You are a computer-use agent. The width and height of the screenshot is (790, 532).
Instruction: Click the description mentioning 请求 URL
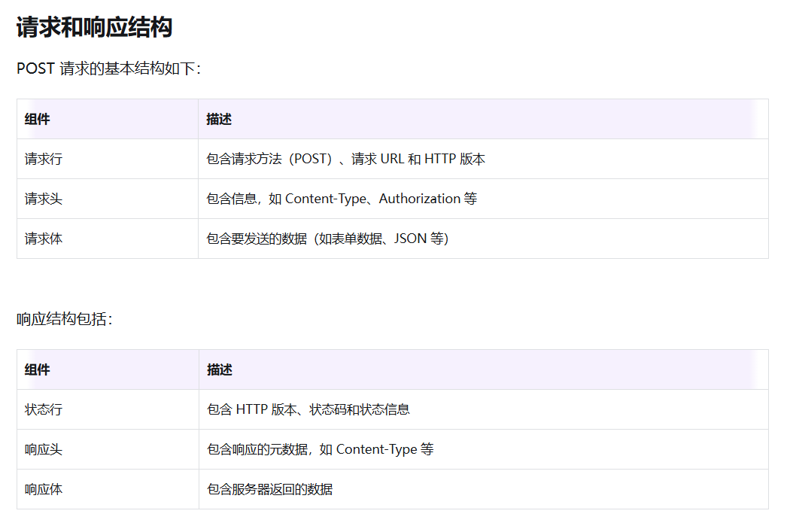click(346, 159)
